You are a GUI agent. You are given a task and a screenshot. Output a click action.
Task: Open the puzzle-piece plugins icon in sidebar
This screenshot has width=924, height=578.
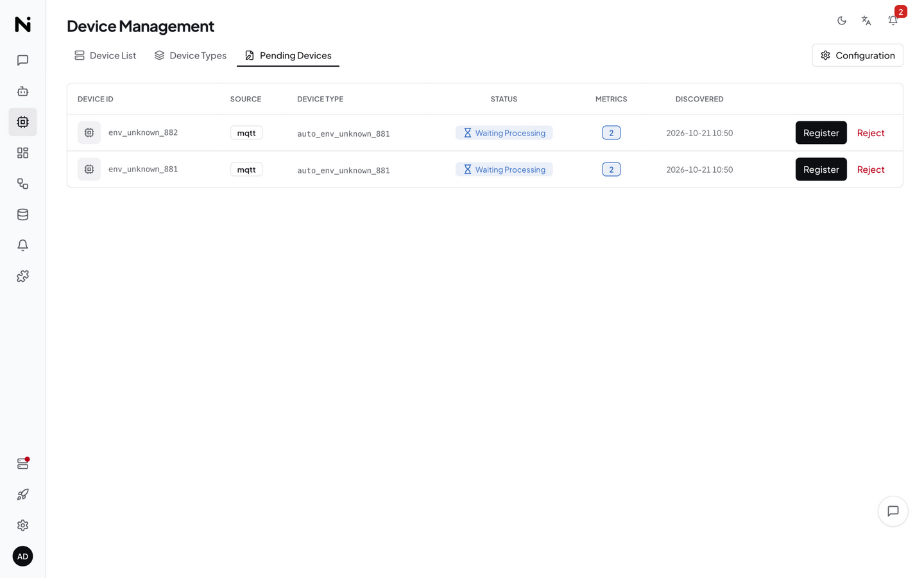(22, 276)
